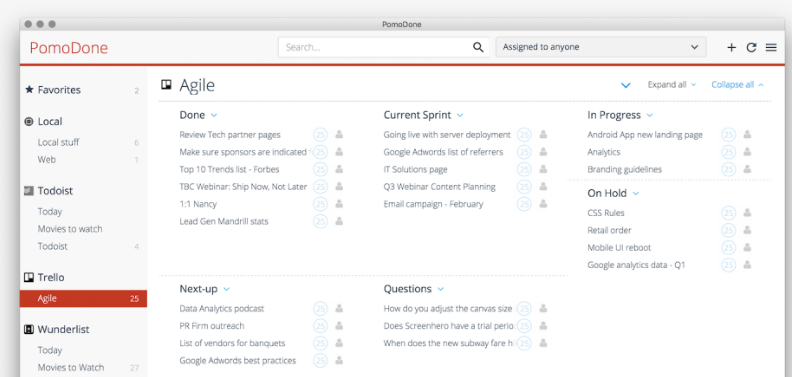This screenshot has height=377, width=792.
Task: Open task TBC Webinar: Ship Now, Not Later
Action: pos(243,186)
